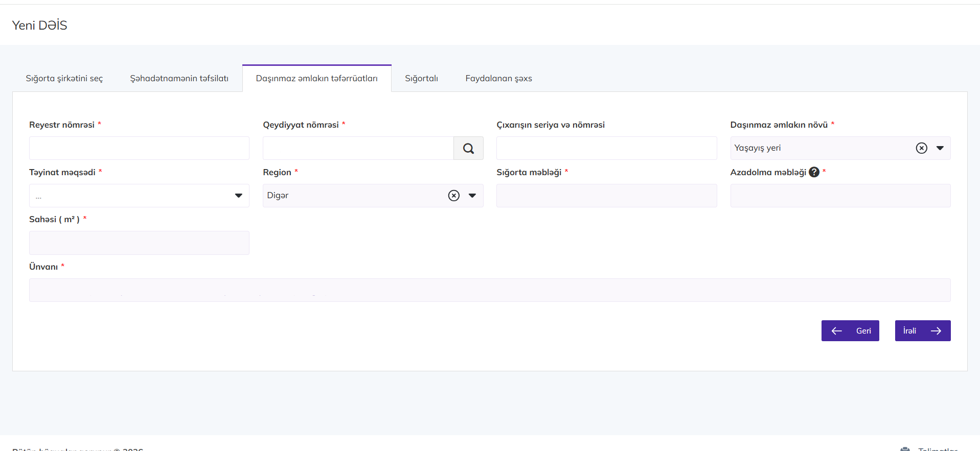The height and width of the screenshot is (451, 980).
Task: Select the Daşınmaz əmlakın təfərrüatları tab
Action: pos(316,78)
